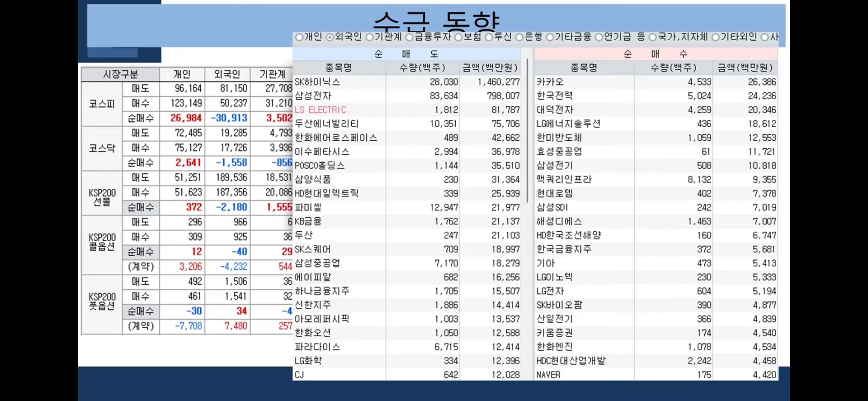This screenshot has height=401, width=868.
Task: Select 한화에어로스페이스 row
Action: tap(406, 138)
